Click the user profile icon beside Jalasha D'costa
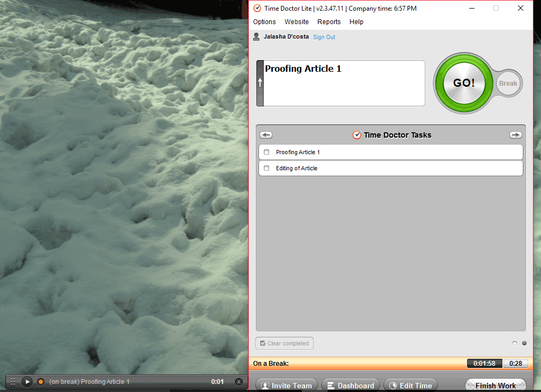Viewport: 541px width, 392px height. point(256,36)
